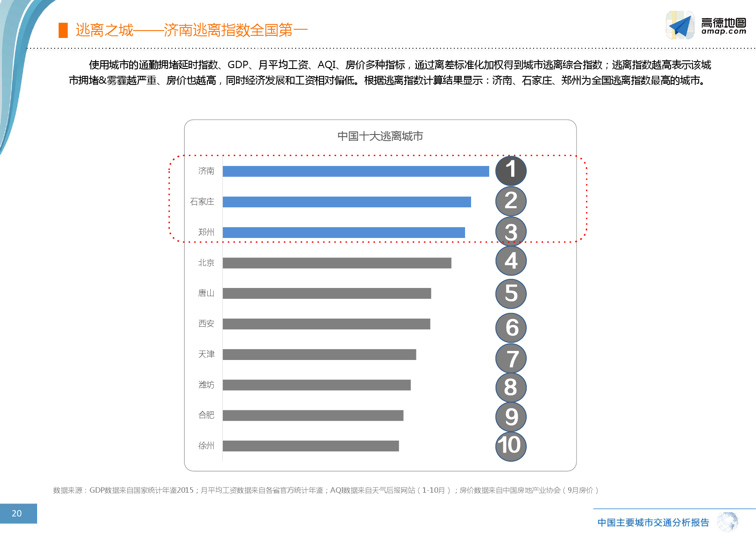
Task: Select the gray bar for 合肥
Action: (x=313, y=415)
